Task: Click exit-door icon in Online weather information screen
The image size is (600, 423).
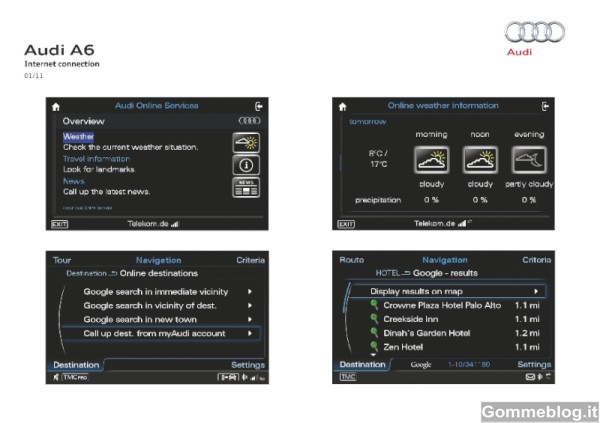Action: point(545,106)
